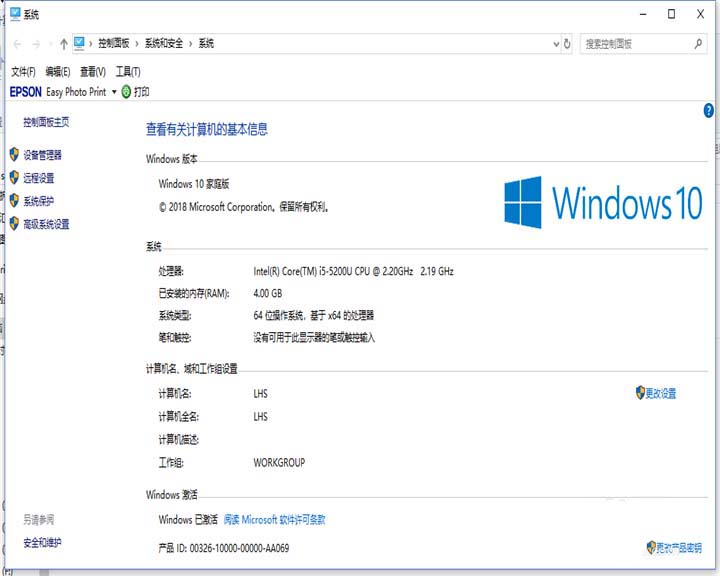Screen dimensions: 720x576
Task: Click the 更改设置 link
Action: click(x=661, y=393)
